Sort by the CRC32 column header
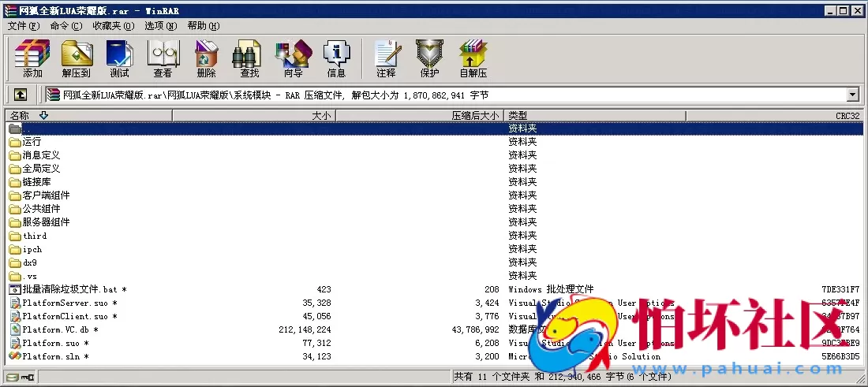The height and width of the screenshot is (387, 868). click(x=774, y=116)
